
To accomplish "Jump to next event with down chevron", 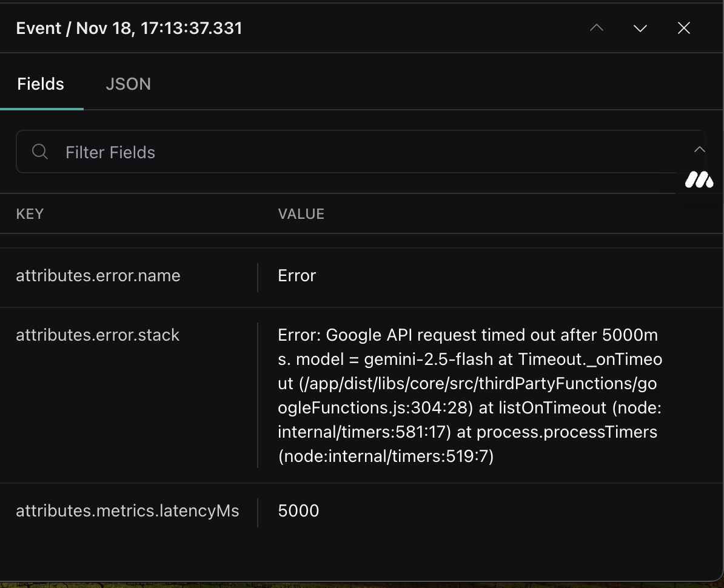I will tap(640, 28).
